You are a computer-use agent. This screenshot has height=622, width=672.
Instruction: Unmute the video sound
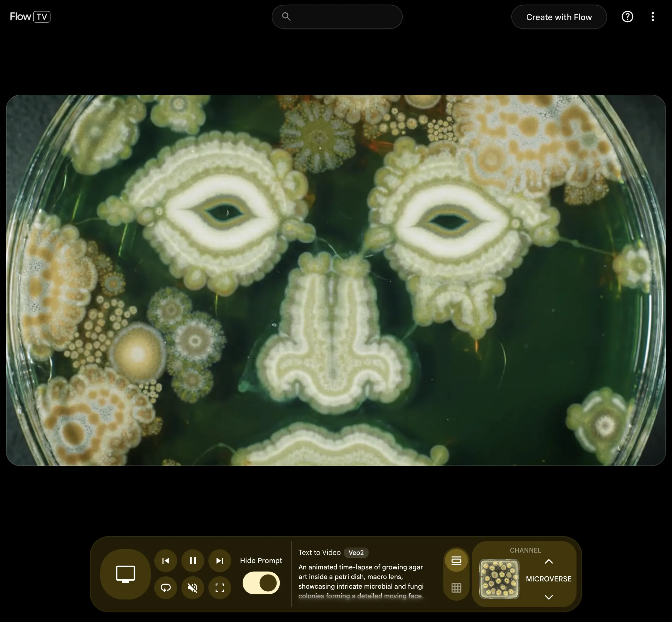coord(193,588)
